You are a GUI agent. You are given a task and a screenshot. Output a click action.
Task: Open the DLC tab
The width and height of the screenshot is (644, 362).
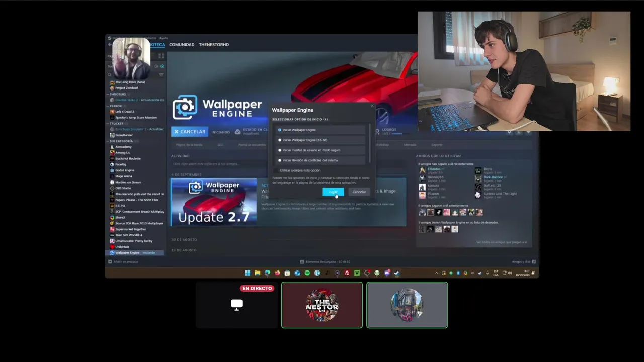pos(220,145)
